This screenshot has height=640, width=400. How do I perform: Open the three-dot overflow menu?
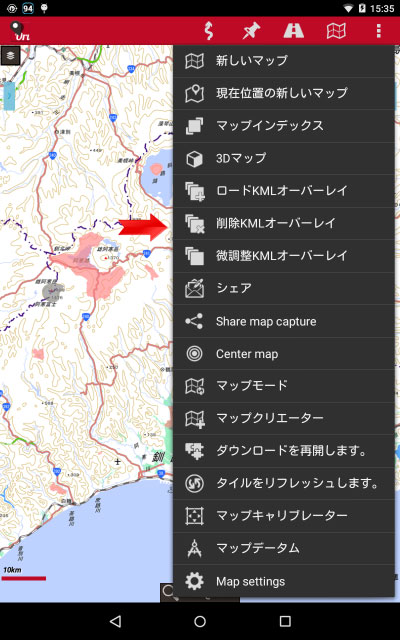click(379, 31)
